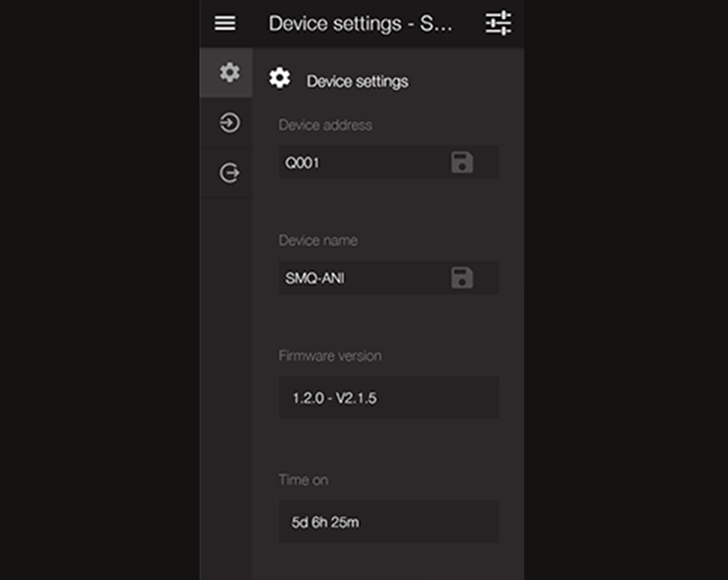Open the filter settings in the top bar
728x580 pixels.
point(499,23)
